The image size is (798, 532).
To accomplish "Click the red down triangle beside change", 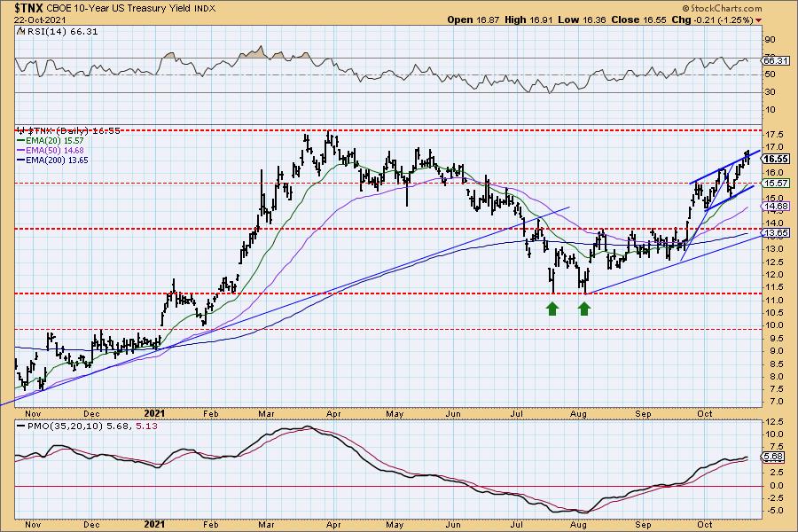I will pos(759,20).
